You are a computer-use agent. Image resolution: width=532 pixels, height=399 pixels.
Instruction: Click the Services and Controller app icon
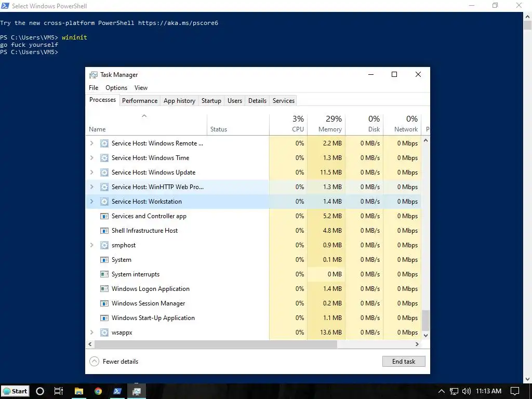click(104, 216)
